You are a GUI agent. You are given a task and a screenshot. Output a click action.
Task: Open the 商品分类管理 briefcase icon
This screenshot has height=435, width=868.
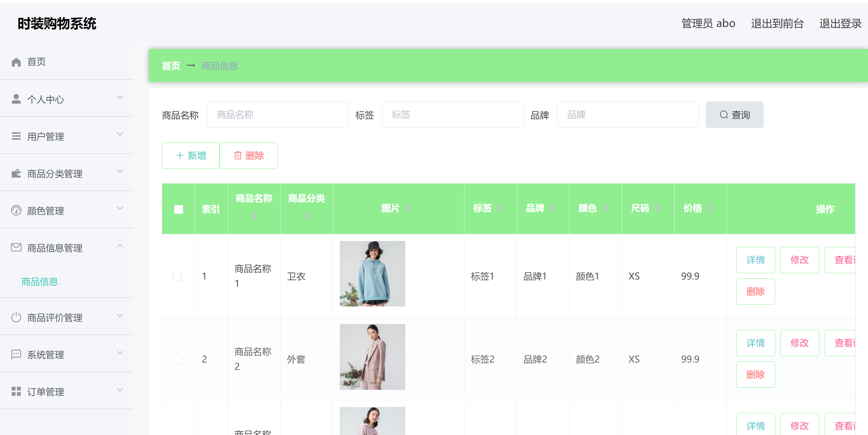pyautogui.click(x=16, y=173)
